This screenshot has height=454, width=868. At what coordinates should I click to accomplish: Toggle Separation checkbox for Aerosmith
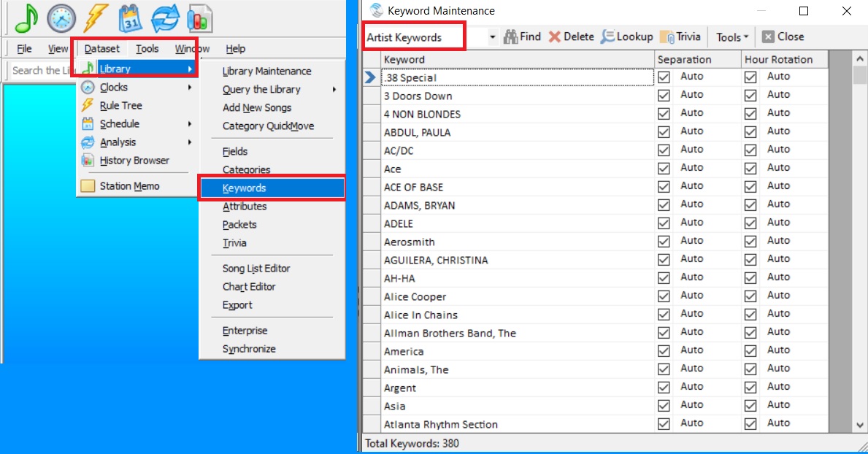(664, 242)
